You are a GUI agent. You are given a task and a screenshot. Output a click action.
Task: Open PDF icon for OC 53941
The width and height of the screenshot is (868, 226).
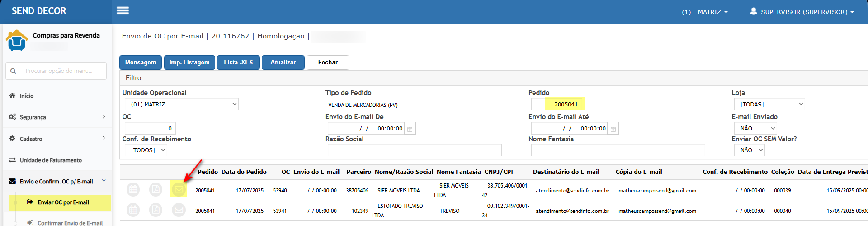pos(156,210)
